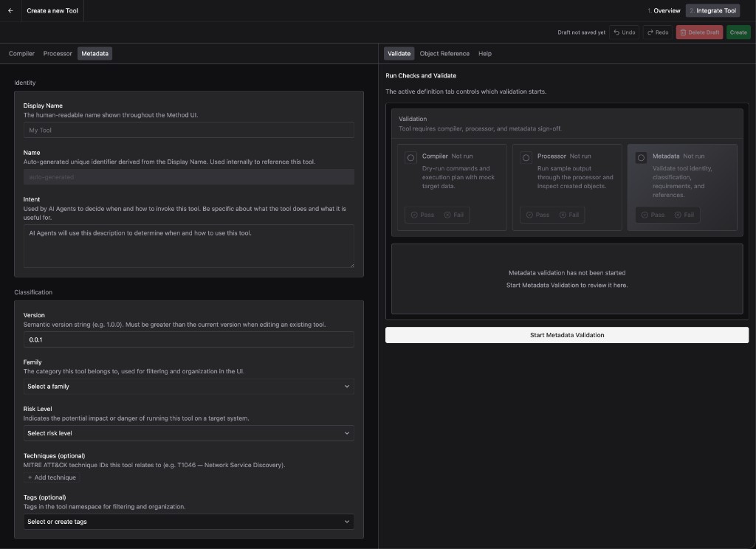Select the Metadata tab
Image resolution: width=756 pixels, height=549 pixels.
[x=94, y=54]
